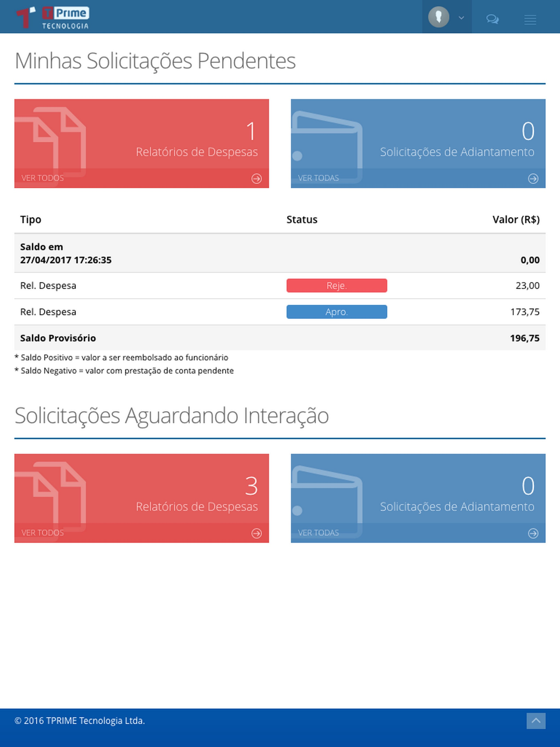Click arrow icon on awaiting Relatórios de Despesas card

click(x=256, y=533)
